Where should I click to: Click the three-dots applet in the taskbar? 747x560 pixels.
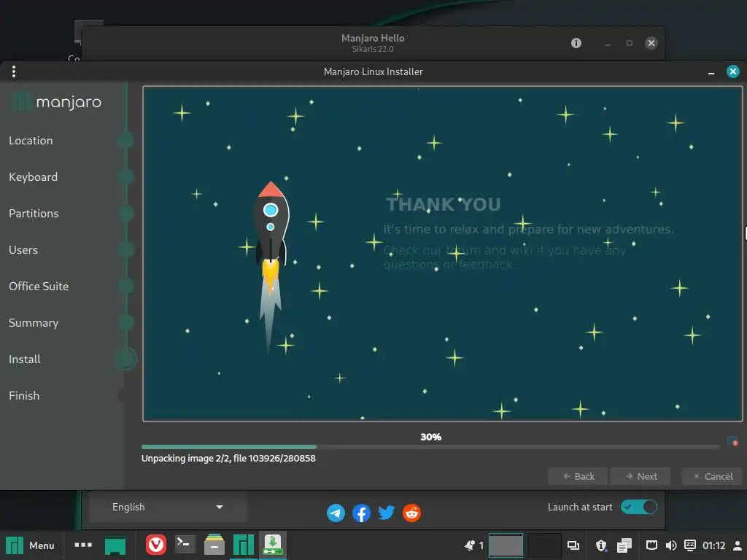(x=83, y=545)
